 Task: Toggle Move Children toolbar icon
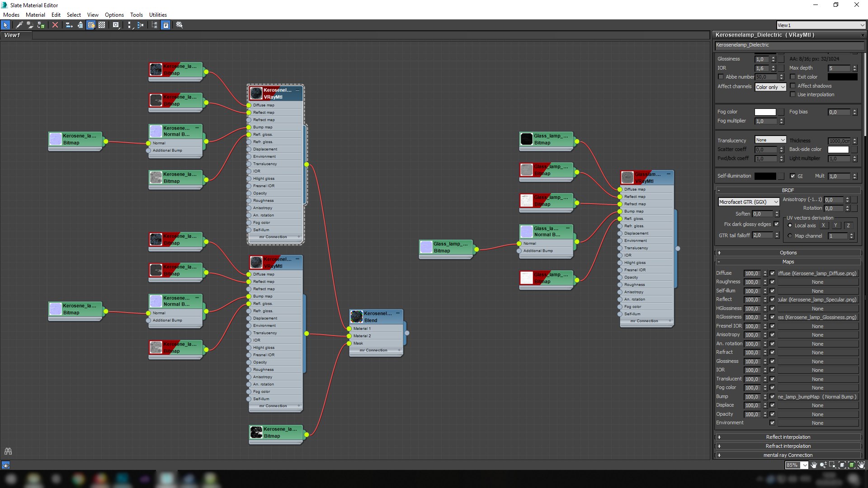pos(69,25)
